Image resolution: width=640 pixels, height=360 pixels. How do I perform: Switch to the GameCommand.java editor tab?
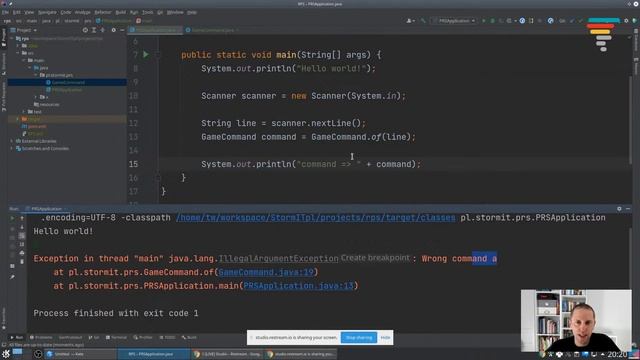click(x=212, y=30)
